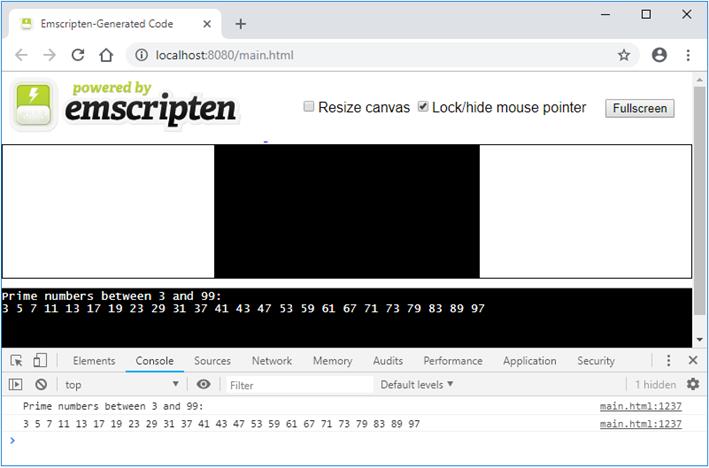Click the Fullscreen button
The height and width of the screenshot is (468, 709).
tap(640, 109)
